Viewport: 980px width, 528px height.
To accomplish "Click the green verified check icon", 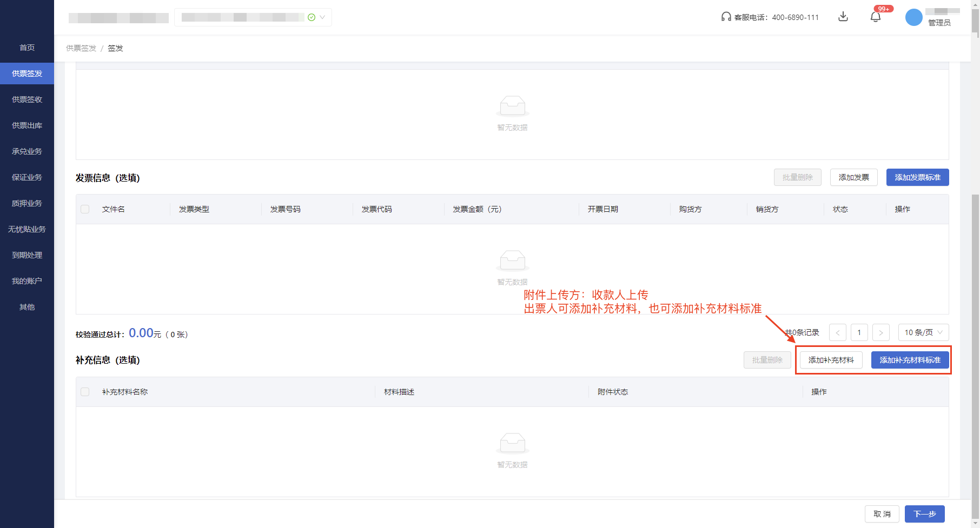I will tap(312, 17).
